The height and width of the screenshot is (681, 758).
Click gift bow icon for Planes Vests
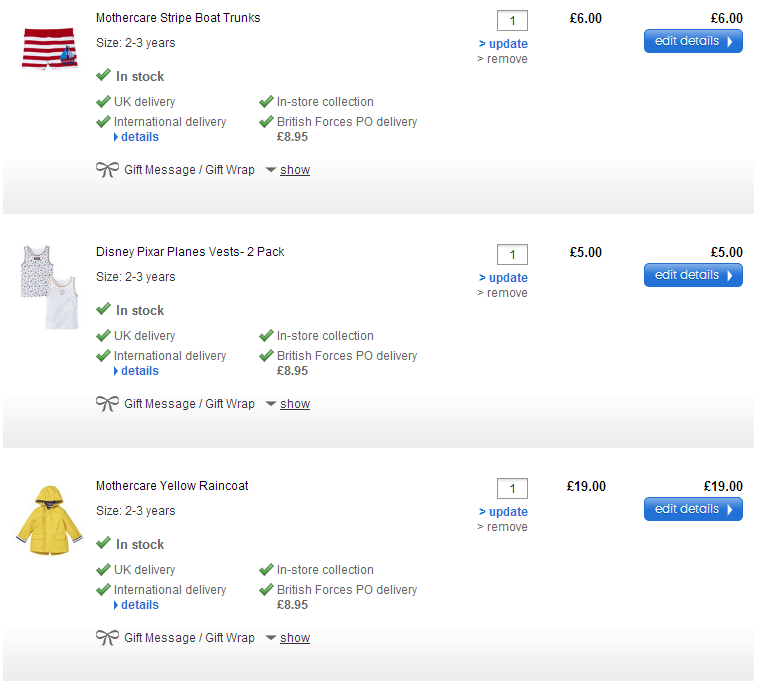107,404
